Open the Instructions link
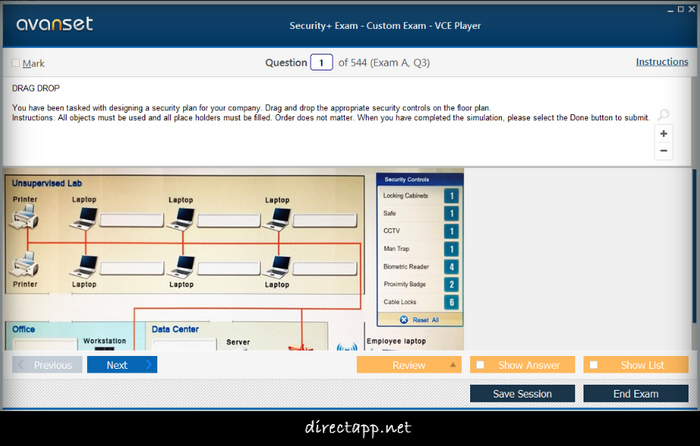 [661, 62]
